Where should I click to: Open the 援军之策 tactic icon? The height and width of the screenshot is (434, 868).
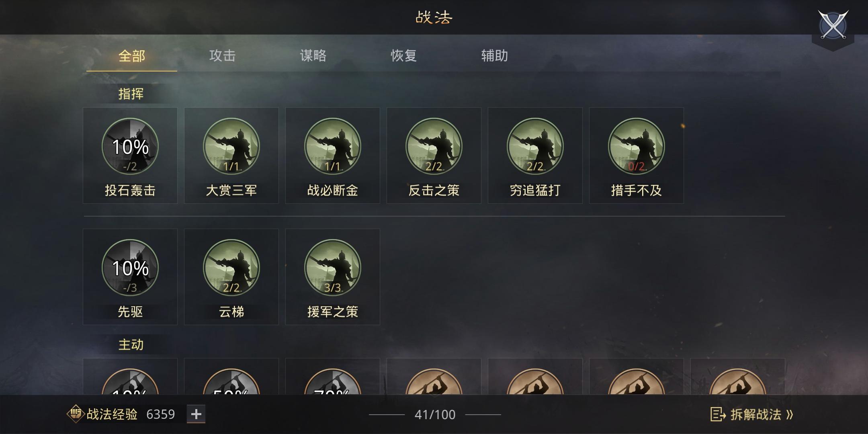(x=333, y=268)
